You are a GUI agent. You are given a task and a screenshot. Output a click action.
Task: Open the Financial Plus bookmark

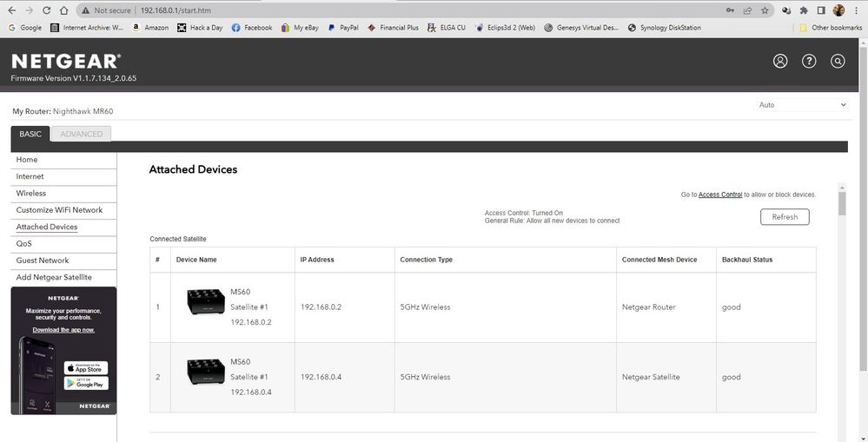[x=393, y=28]
